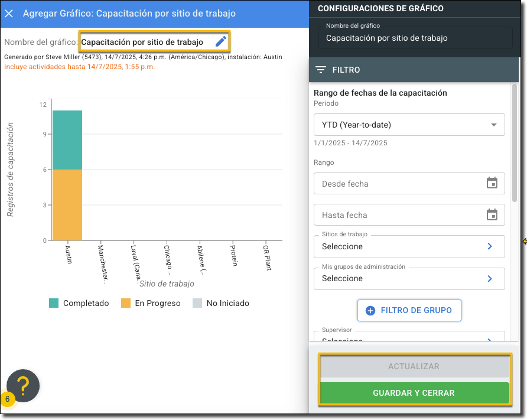The width and height of the screenshot is (527, 420).
Task: Open the calendar picker for Hasta fecha
Action: (x=492, y=214)
